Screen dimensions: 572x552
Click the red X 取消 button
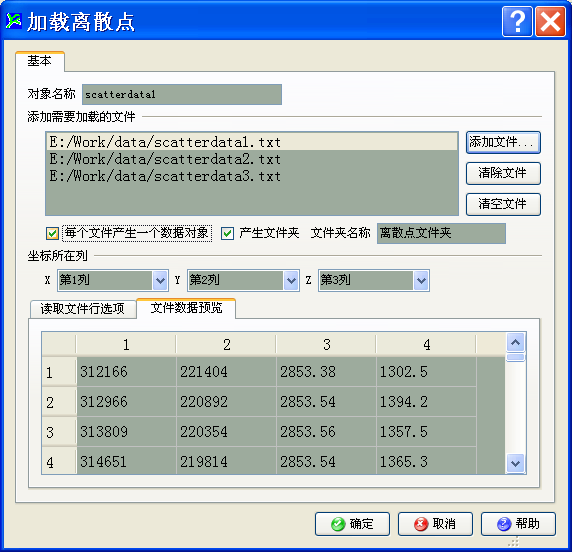pos(435,524)
